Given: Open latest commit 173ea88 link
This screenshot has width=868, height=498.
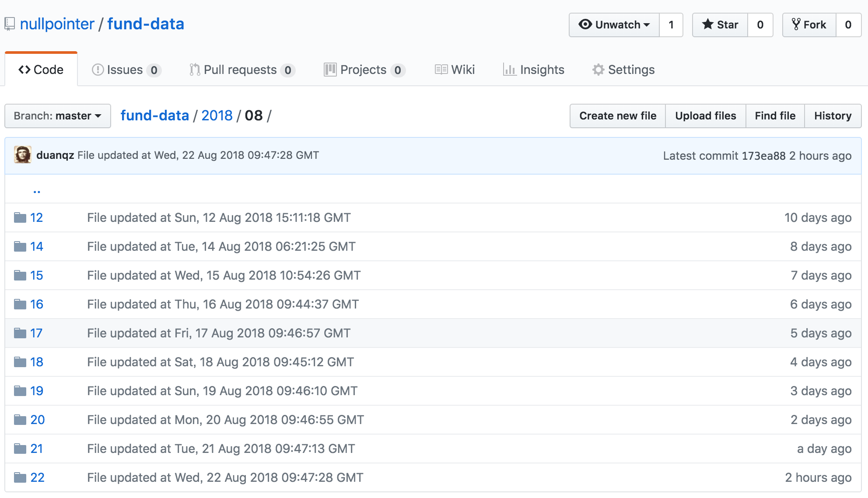Looking at the screenshot, I should point(763,156).
